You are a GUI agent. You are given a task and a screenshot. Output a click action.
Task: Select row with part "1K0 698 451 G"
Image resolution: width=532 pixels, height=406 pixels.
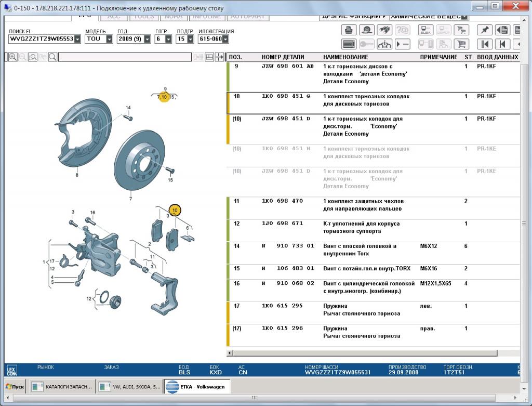pos(373,103)
